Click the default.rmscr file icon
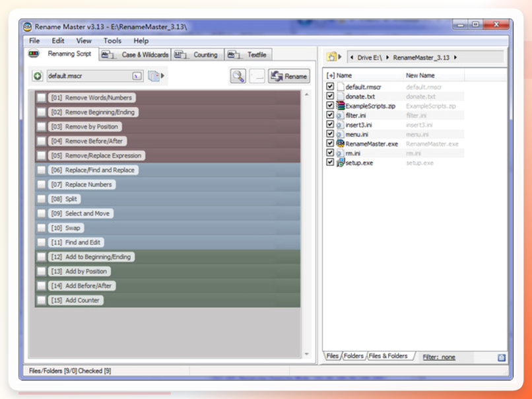Image resolution: width=532 pixels, height=399 pixels. 341,87
